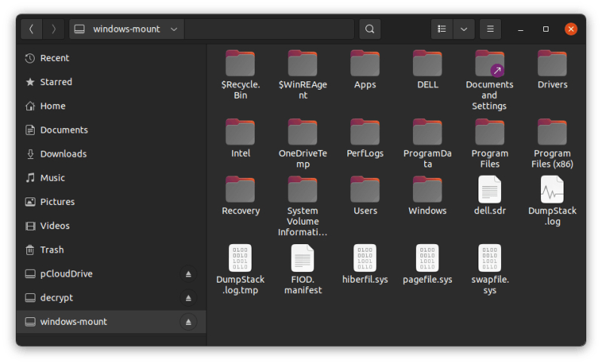Select the Intel folder

pyautogui.click(x=240, y=138)
